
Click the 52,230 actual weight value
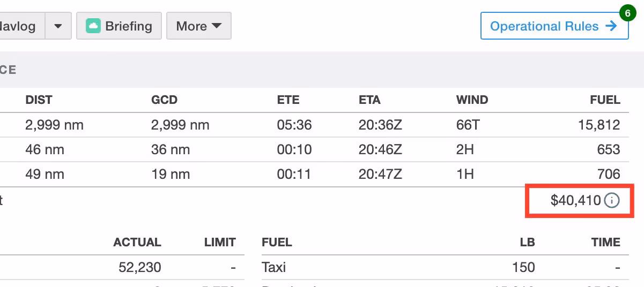coord(139,267)
